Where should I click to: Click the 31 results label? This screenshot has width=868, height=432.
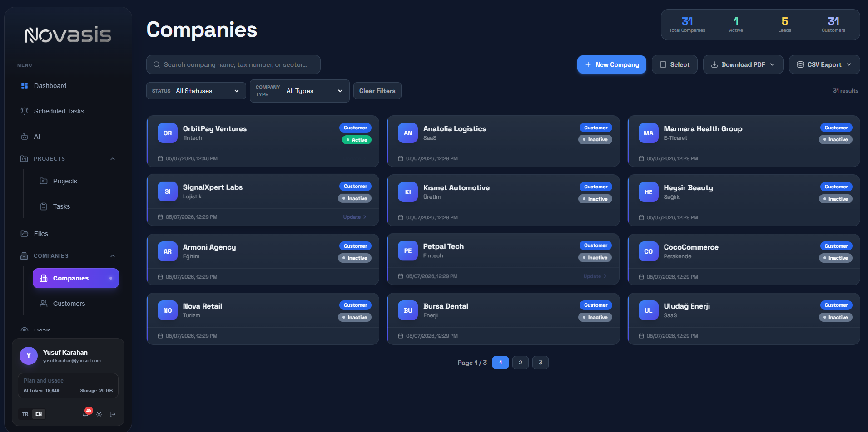tap(845, 91)
